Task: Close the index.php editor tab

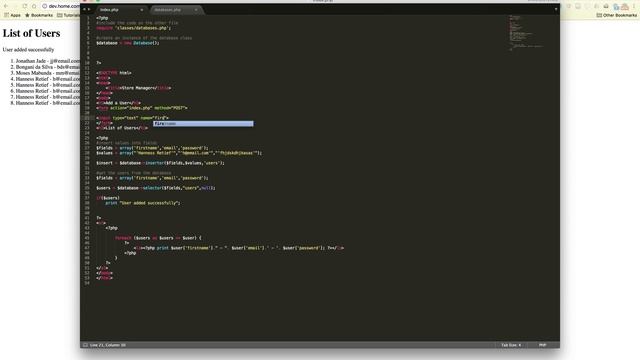Action: tap(142, 10)
